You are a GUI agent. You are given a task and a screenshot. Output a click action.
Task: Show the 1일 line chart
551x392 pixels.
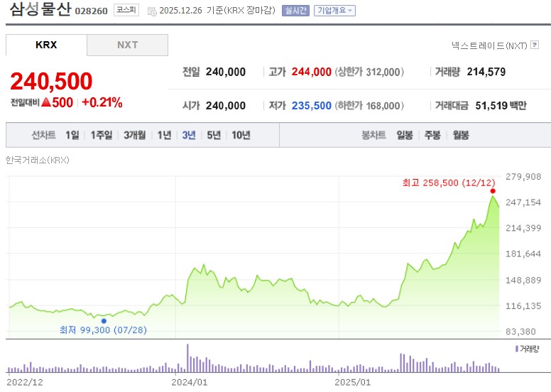(x=72, y=135)
